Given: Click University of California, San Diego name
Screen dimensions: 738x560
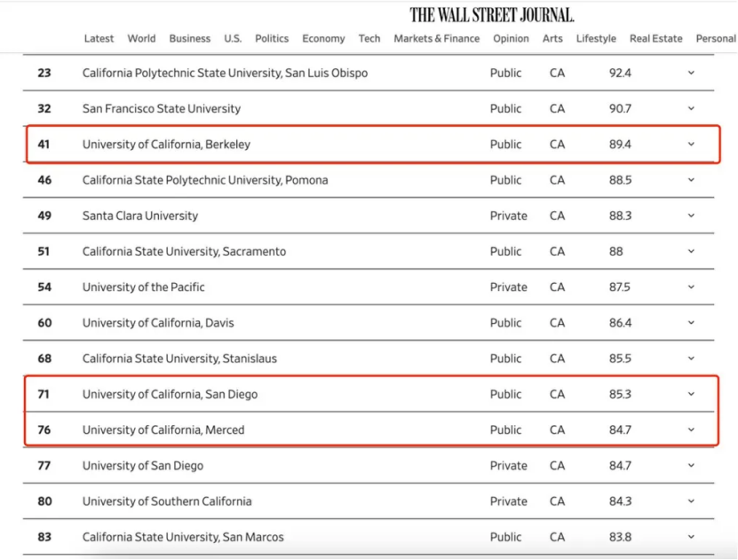Looking at the screenshot, I should pos(170,395).
